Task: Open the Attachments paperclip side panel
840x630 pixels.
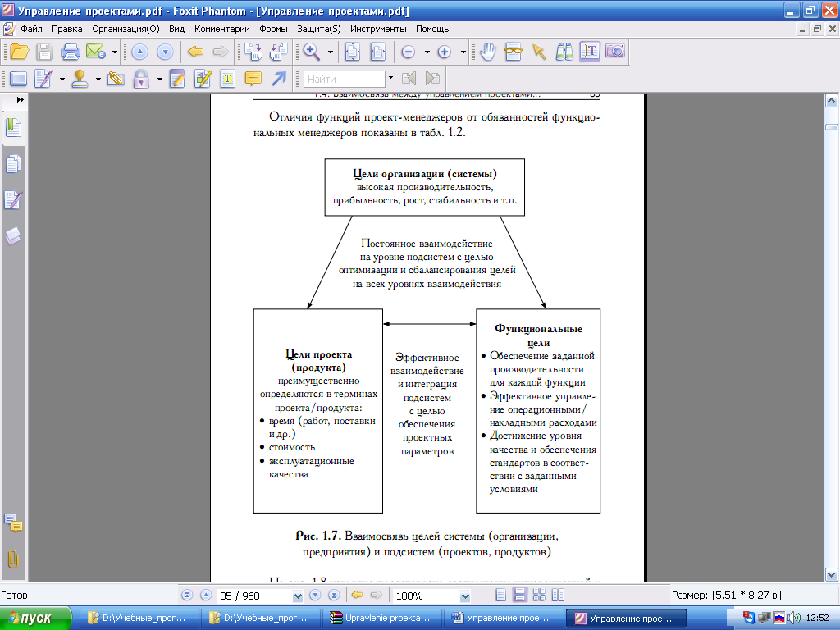Action: (13, 559)
